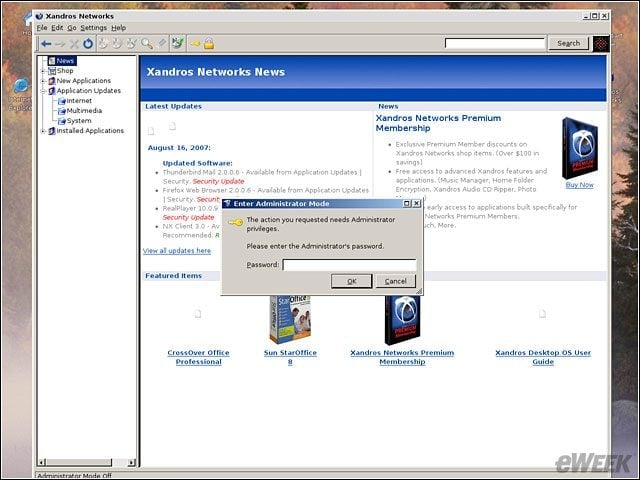
Task: Select System under Application Updates
Action: tap(79, 121)
